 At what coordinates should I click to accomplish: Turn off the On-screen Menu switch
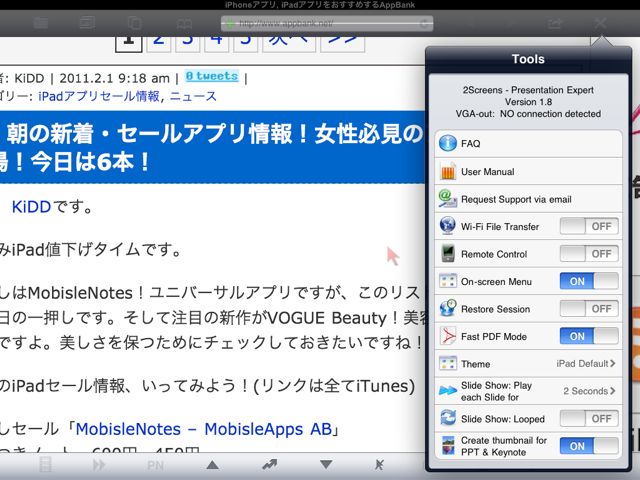point(589,281)
